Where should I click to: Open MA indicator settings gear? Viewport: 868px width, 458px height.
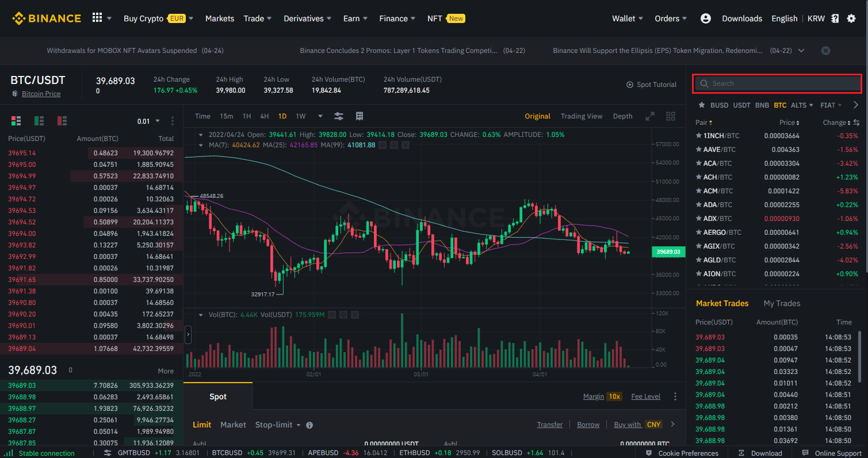click(x=394, y=145)
